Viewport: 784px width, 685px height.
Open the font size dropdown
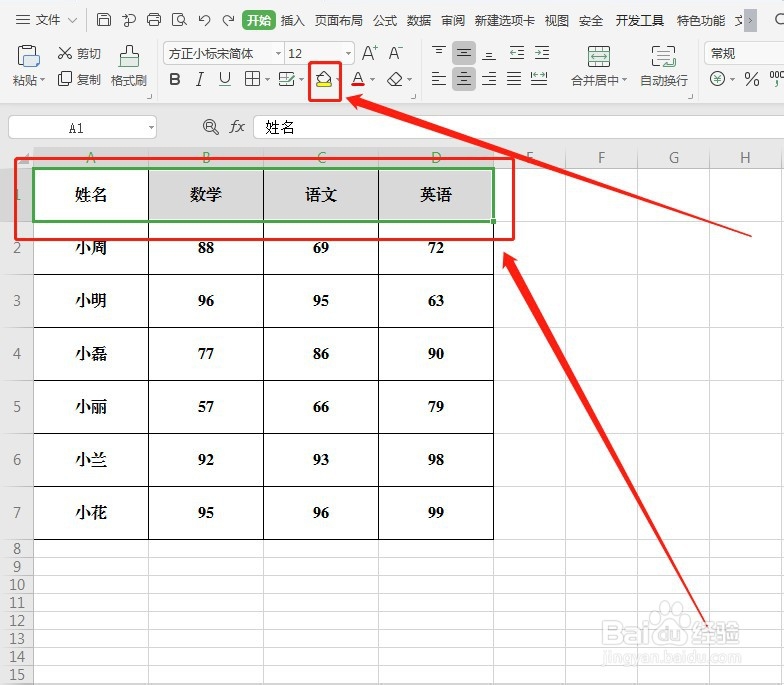point(348,53)
